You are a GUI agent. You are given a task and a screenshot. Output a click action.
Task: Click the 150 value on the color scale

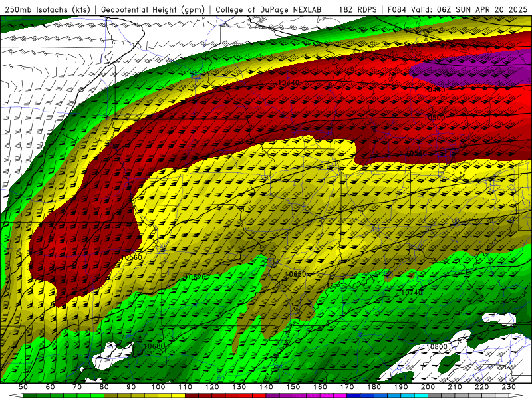[x=293, y=387]
